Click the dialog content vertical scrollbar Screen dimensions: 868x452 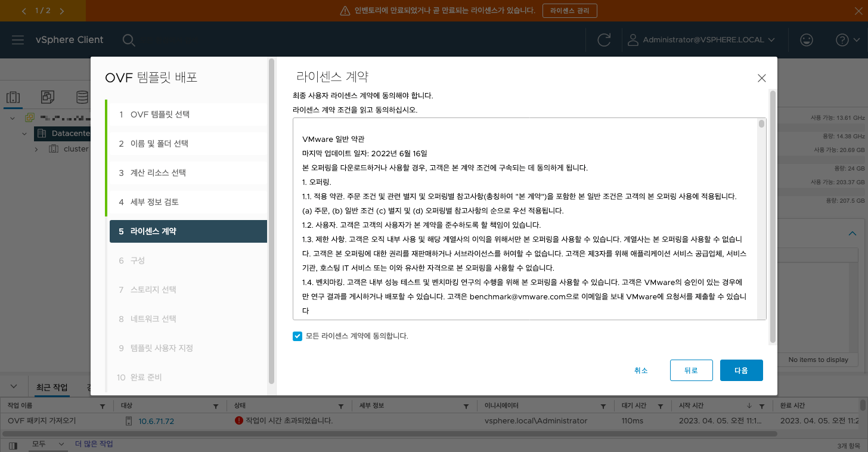(x=773, y=217)
